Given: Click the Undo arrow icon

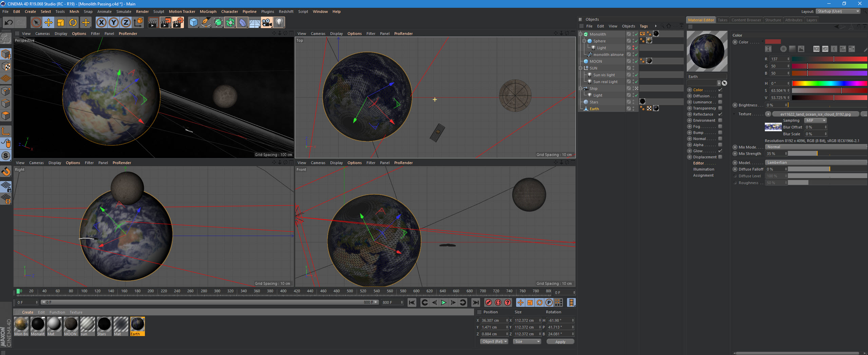Looking at the screenshot, I should coord(8,23).
